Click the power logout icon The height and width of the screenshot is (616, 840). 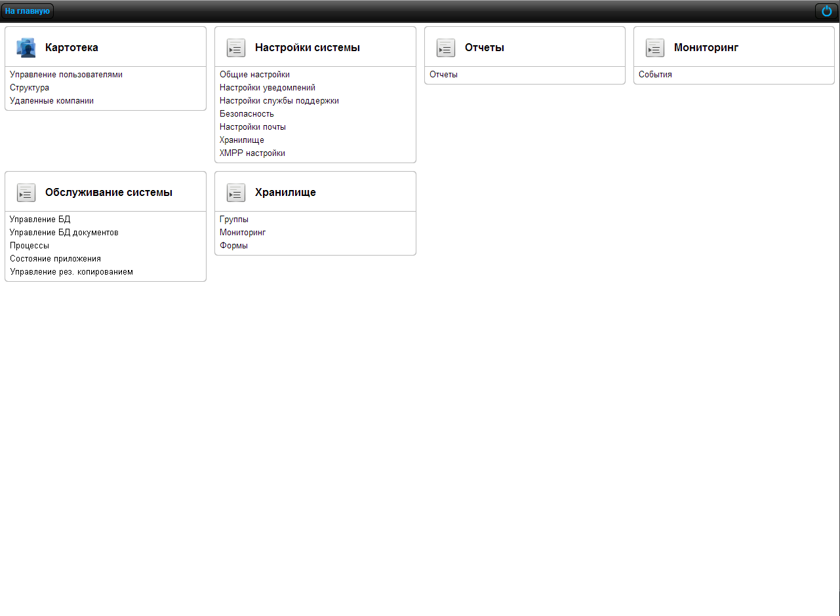point(826,11)
